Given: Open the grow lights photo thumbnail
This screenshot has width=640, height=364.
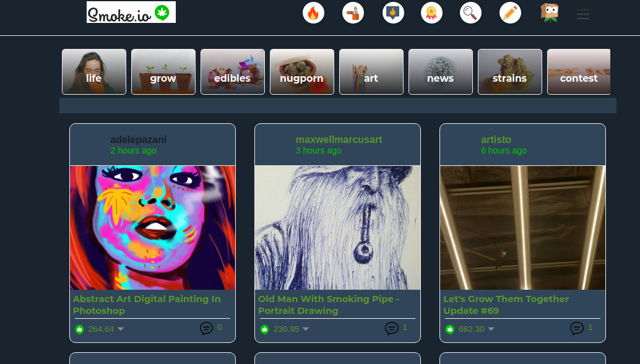Looking at the screenshot, I should click(x=523, y=228).
